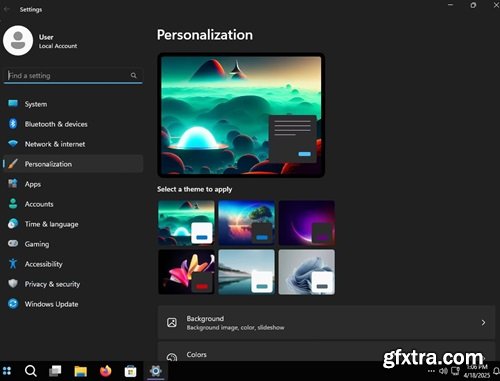Open notifications bell in tray
Image resolution: width=500 pixels, height=381 pixels.
tap(496, 371)
